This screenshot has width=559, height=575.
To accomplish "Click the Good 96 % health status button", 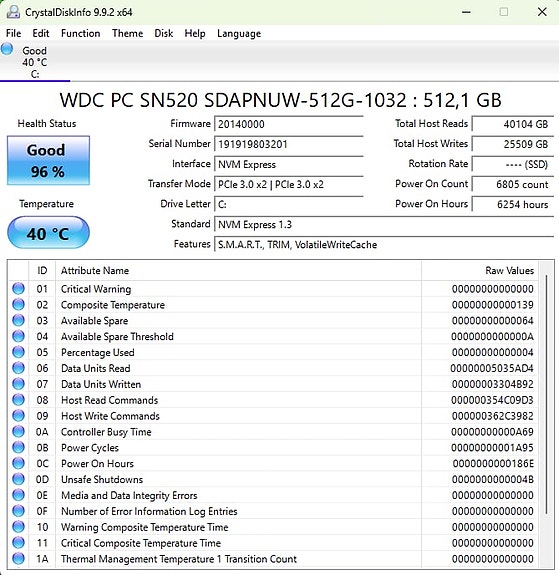I will click(48, 160).
